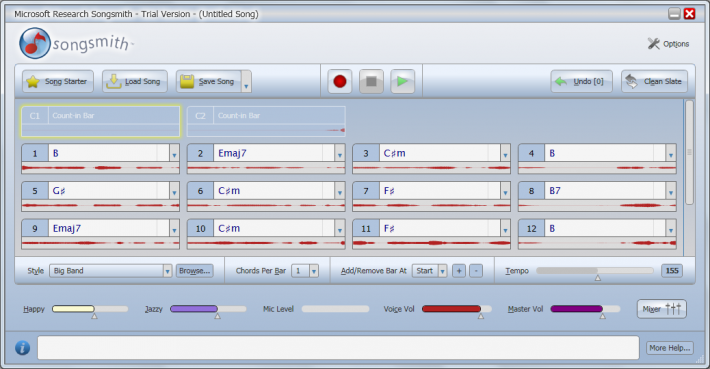Close the Songsmith window
710x369 pixels.
689,14
